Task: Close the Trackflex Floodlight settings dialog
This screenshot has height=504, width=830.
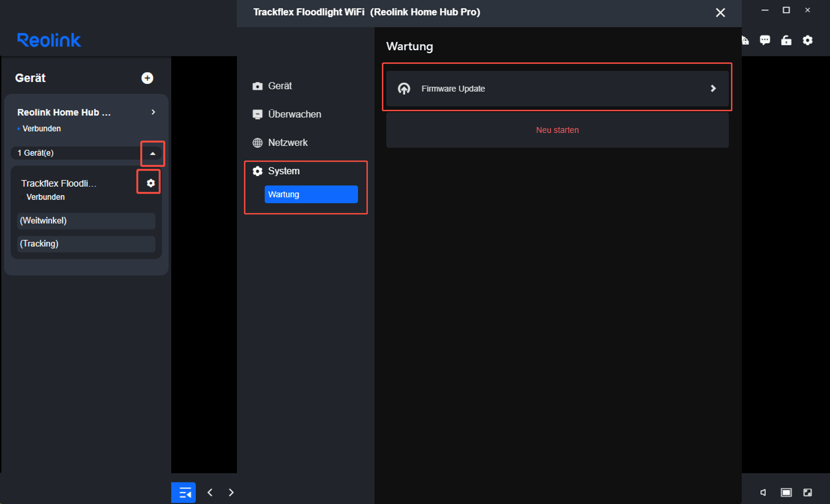Action: (x=721, y=13)
